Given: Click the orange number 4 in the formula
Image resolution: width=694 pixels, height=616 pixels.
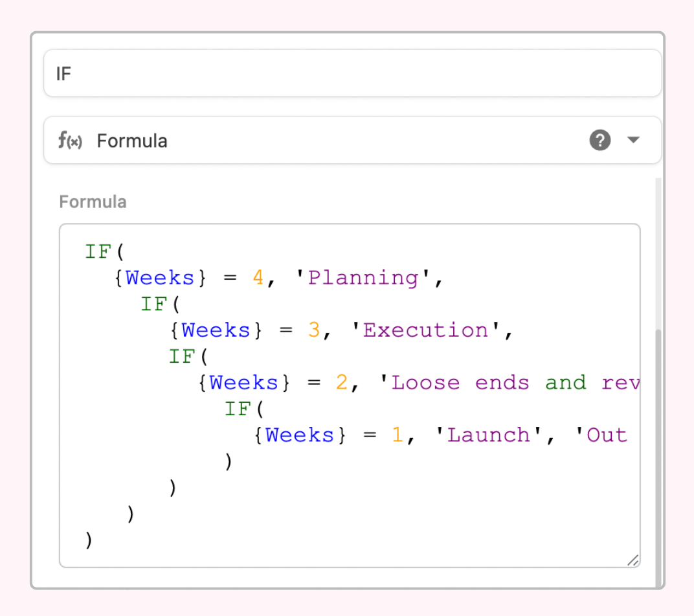Looking at the screenshot, I should click(258, 278).
